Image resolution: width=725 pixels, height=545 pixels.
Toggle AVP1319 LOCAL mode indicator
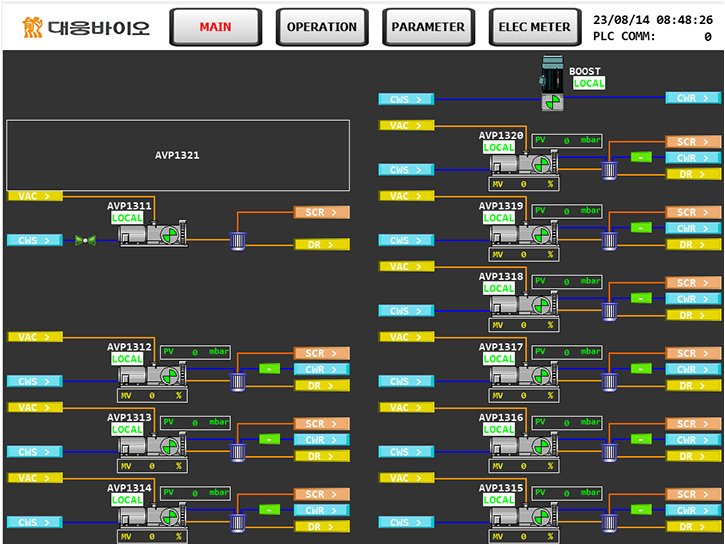[499, 218]
